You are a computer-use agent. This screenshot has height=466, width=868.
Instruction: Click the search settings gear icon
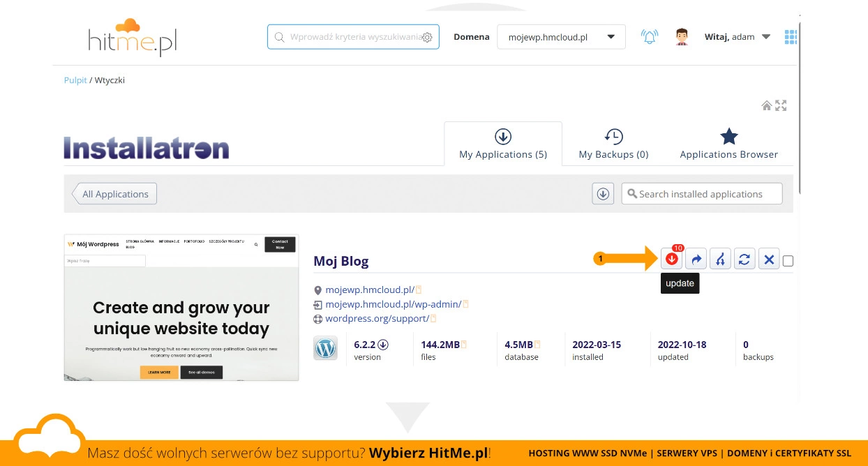428,38
